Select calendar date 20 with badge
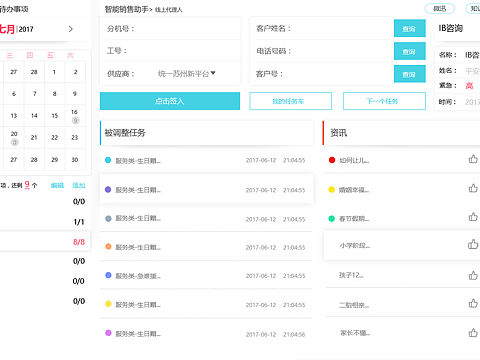The height and width of the screenshot is (360, 480). click(x=14, y=137)
